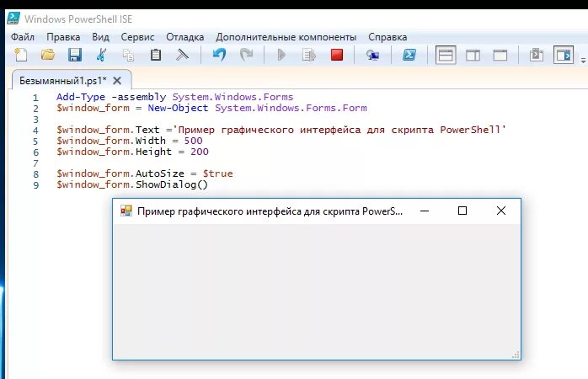
Task: Show script pane at top layout icon
Action: (x=446, y=55)
